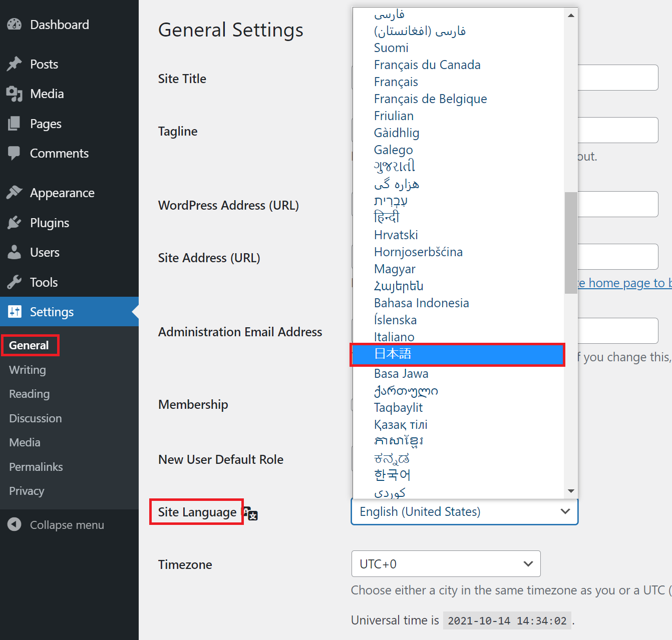Choose 한국어 from the language list

pos(458,475)
